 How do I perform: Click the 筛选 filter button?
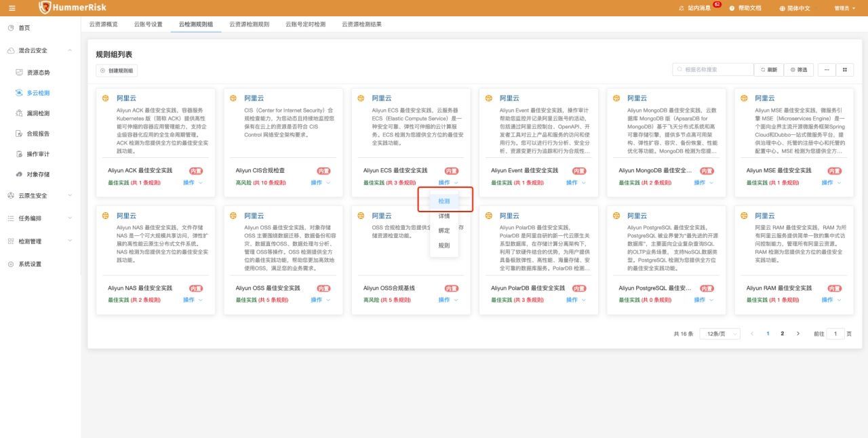799,69
